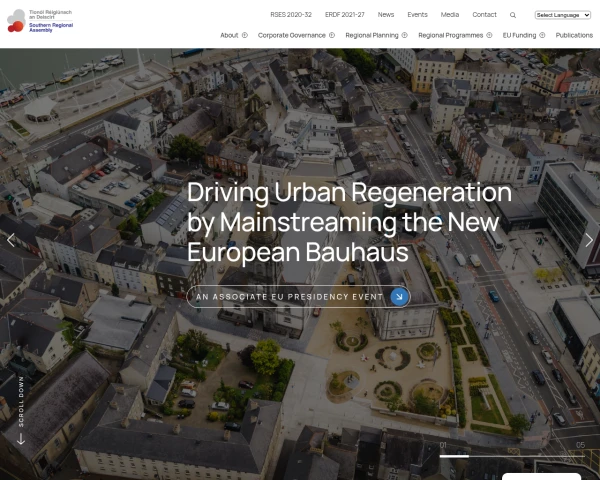Expand the EU Funding plus icon
Image resolution: width=600 pixels, height=480 pixels.
coord(542,35)
